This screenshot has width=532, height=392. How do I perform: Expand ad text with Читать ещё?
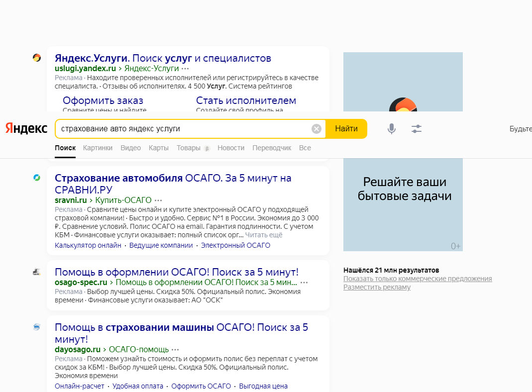point(264,235)
